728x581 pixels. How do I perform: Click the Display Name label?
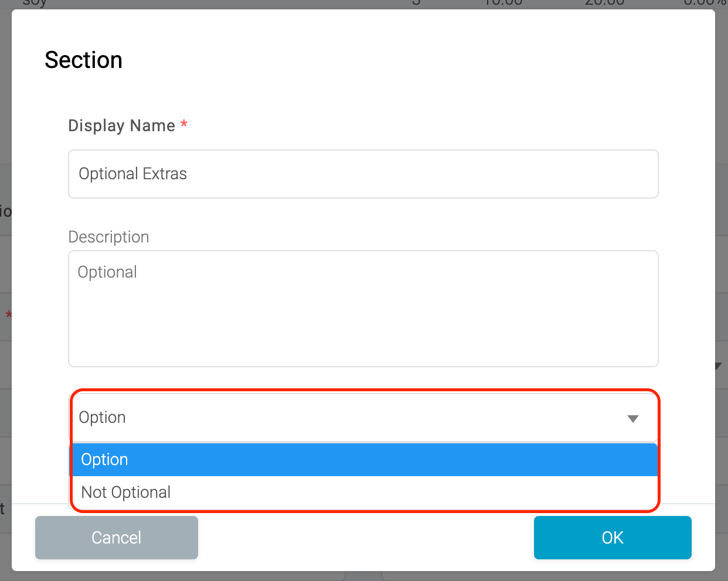point(122,125)
